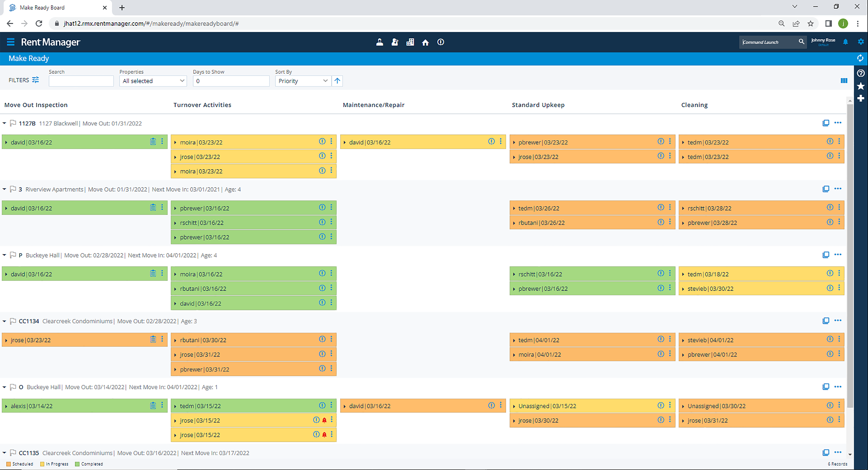868x470 pixels.
Task: Click the properties building icon in header
Action: 410,42
